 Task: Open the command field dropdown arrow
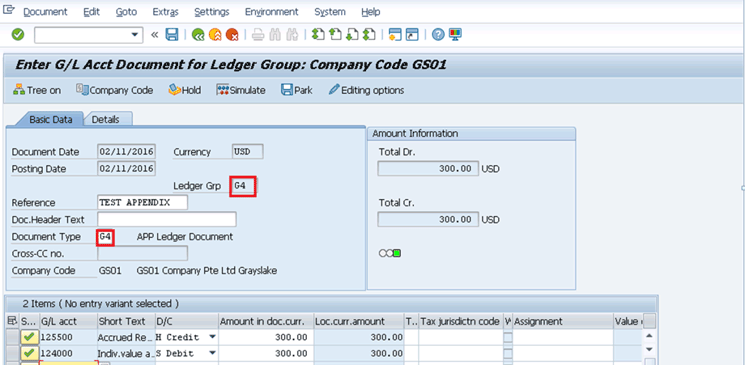135,35
